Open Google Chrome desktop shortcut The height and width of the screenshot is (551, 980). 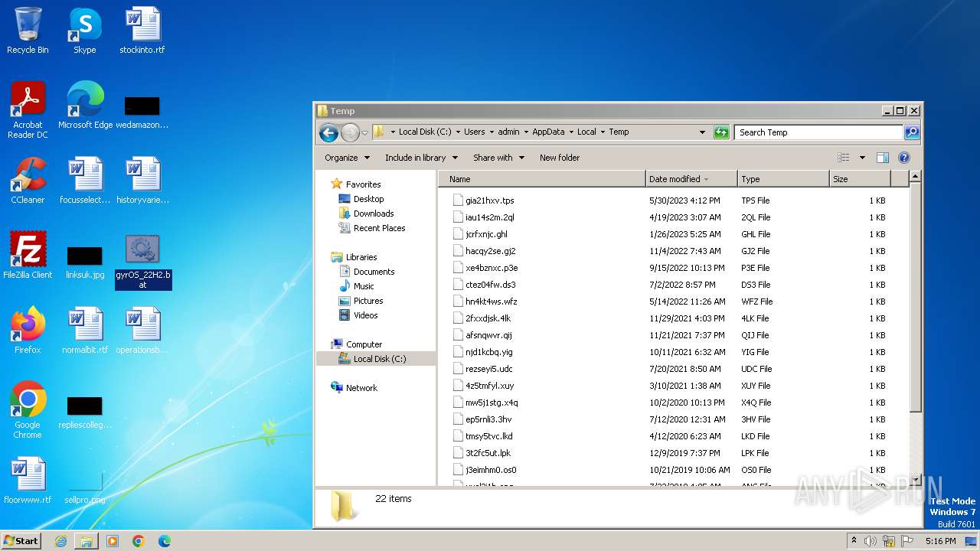click(x=28, y=409)
